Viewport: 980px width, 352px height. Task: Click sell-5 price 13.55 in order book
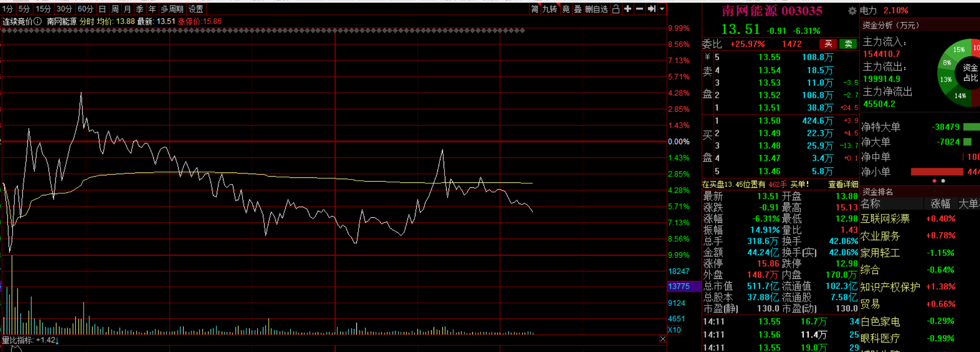(769, 57)
